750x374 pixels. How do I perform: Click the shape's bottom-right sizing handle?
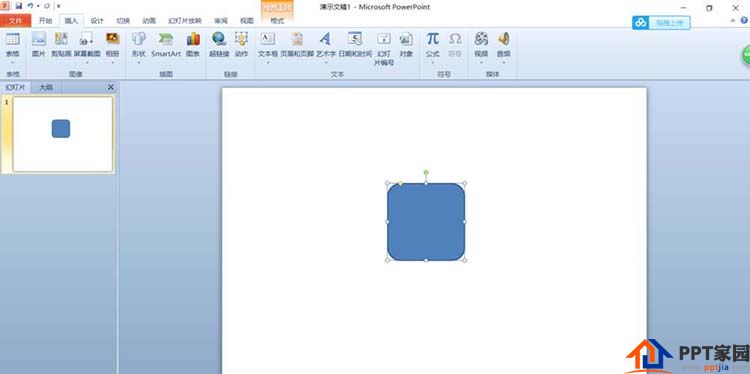(x=464, y=260)
